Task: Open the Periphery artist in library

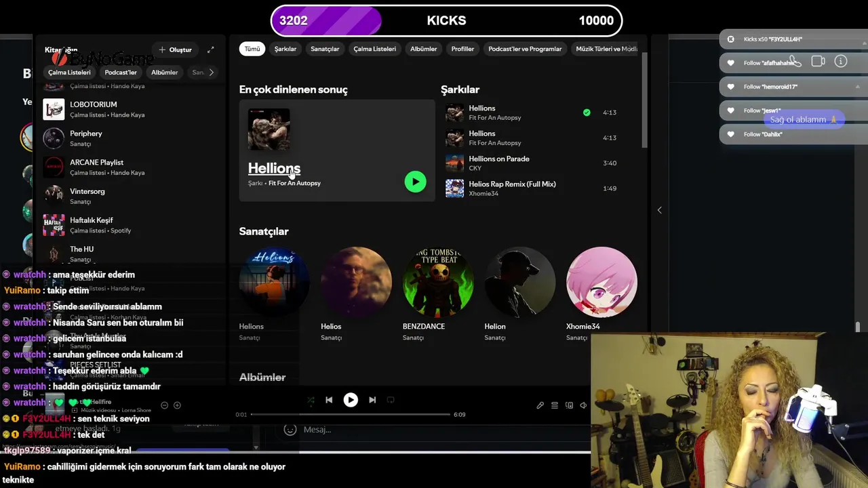Action: click(129, 138)
